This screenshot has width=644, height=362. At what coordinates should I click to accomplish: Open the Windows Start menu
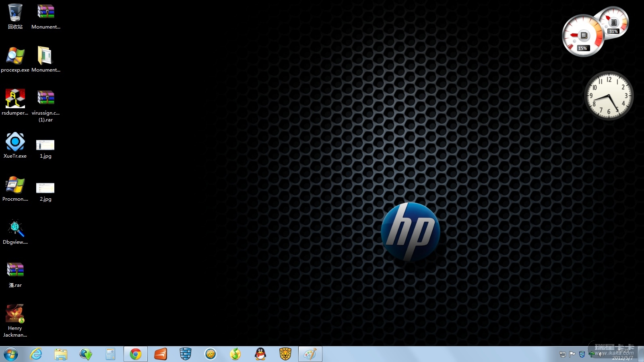tap(11, 354)
